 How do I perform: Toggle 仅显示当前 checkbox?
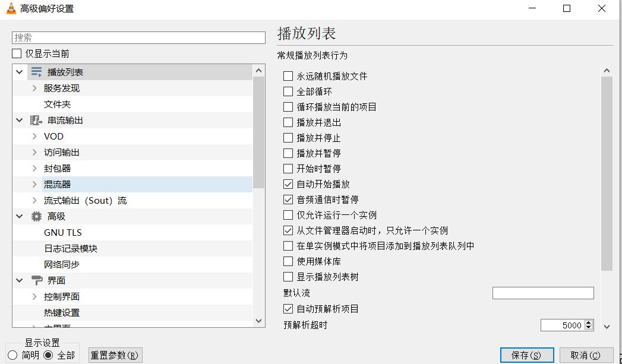(x=17, y=53)
